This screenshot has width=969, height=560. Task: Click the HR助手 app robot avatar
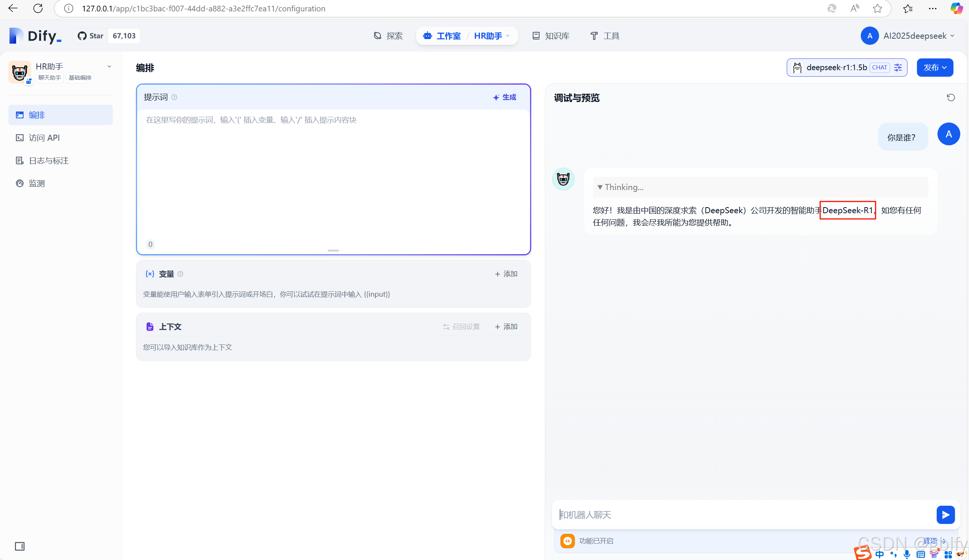[x=19, y=72]
